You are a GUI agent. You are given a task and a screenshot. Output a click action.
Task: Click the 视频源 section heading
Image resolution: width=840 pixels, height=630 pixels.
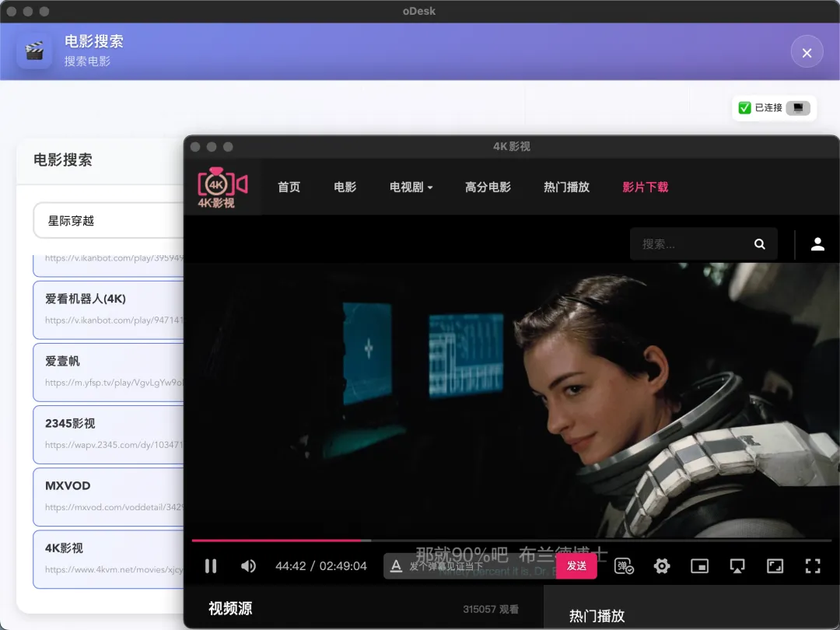(x=230, y=608)
